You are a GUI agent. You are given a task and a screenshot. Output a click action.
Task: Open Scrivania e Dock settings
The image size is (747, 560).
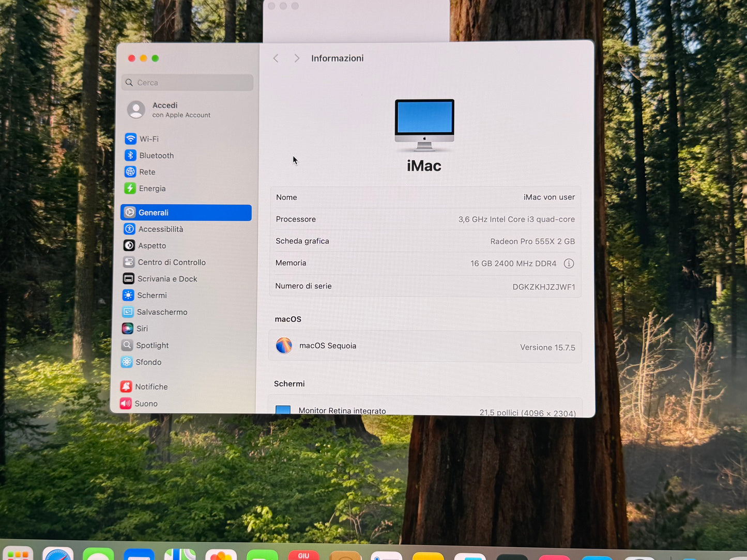pyautogui.click(x=160, y=278)
